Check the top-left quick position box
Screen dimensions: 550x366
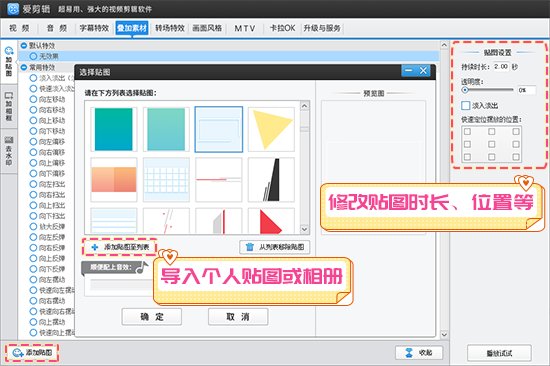pos(467,132)
